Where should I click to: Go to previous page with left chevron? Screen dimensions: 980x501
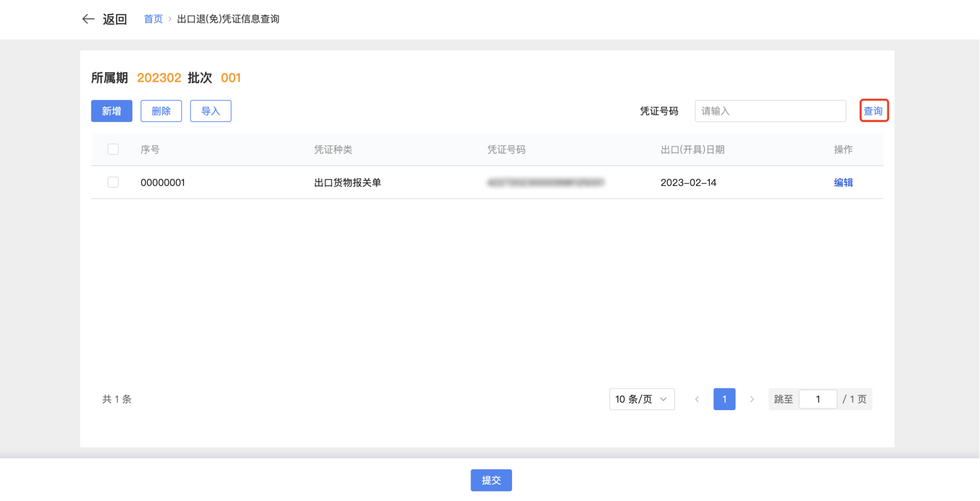point(697,399)
